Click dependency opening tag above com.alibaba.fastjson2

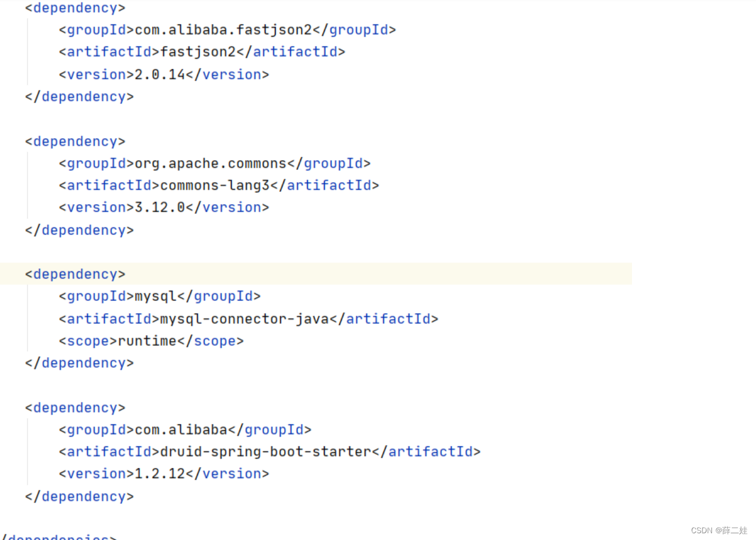coord(75,8)
